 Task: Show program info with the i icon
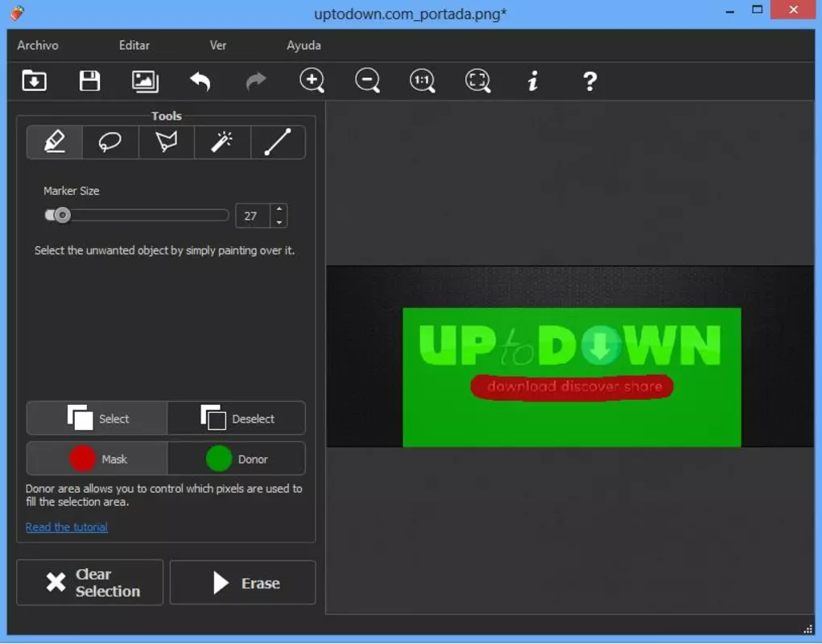tap(533, 81)
